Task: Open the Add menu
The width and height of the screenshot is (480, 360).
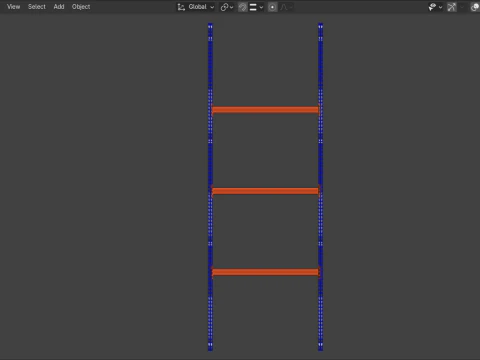Action: pyautogui.click(x=59, y=7)
